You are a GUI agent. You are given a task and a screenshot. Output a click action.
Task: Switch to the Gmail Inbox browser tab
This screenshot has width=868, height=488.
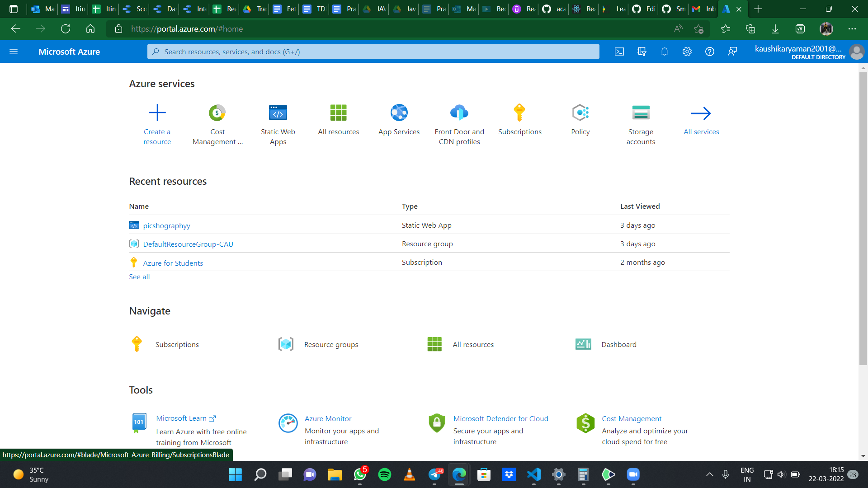click(704, 9)
